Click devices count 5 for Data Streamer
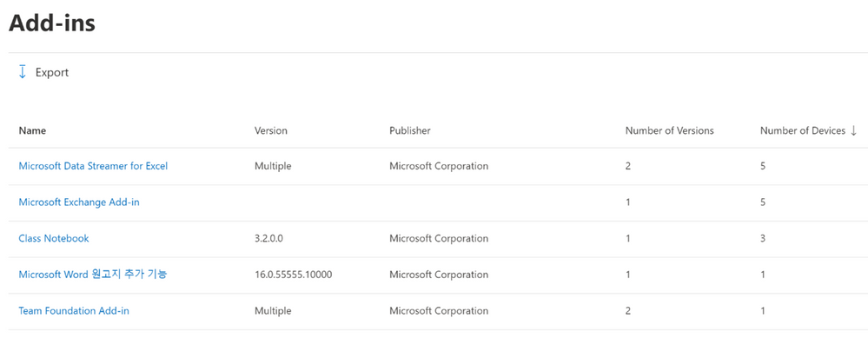The width and height of the screenshot is (868, 338). [x=763, y=166]
